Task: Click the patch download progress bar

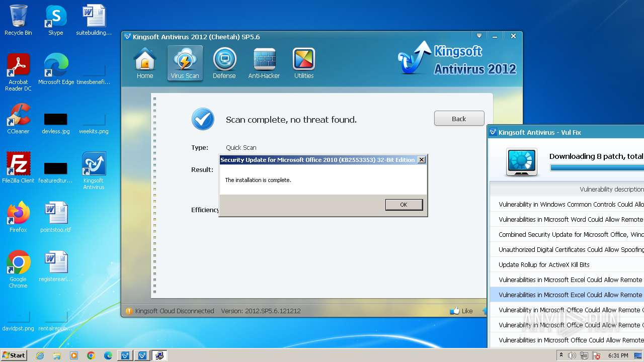Action: pyautogui.click(x=597, y=167)
